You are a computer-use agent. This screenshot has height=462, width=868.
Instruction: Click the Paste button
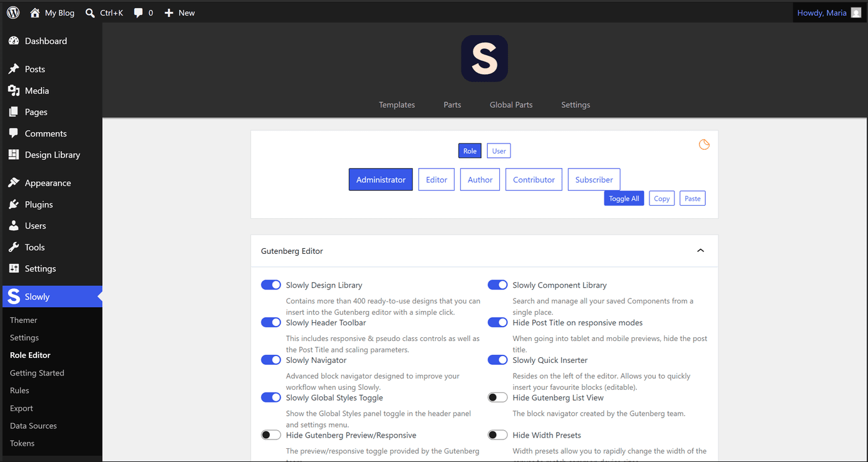coord(693,199)
